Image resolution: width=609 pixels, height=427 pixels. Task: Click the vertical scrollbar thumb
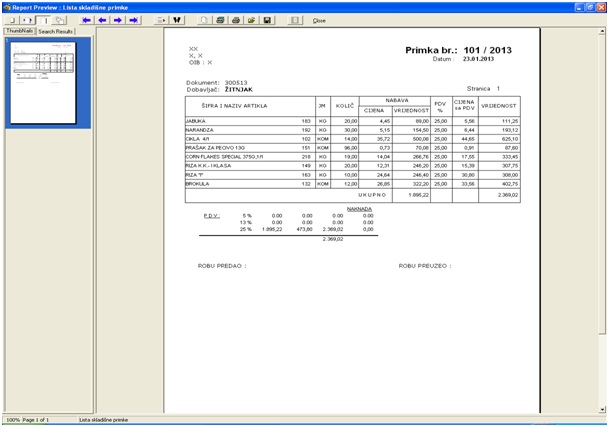602,184
